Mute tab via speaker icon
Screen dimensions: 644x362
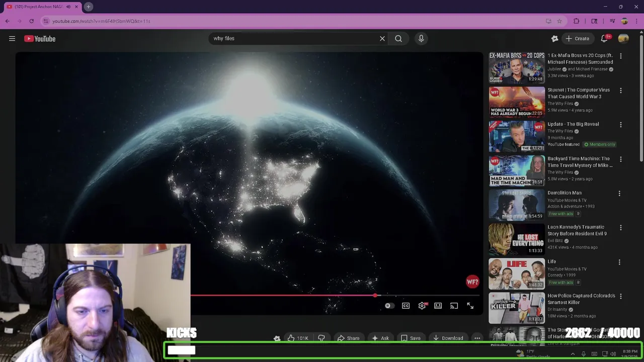(68, 7)
